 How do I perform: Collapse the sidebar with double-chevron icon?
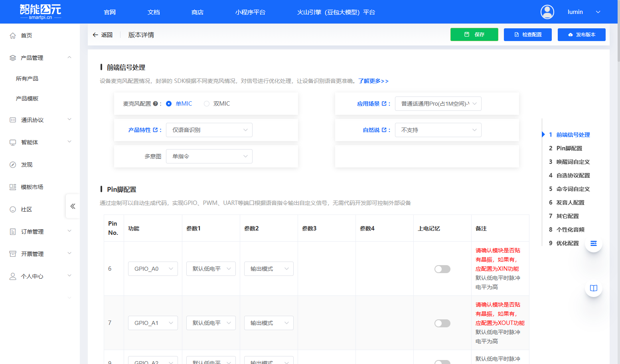73,206
